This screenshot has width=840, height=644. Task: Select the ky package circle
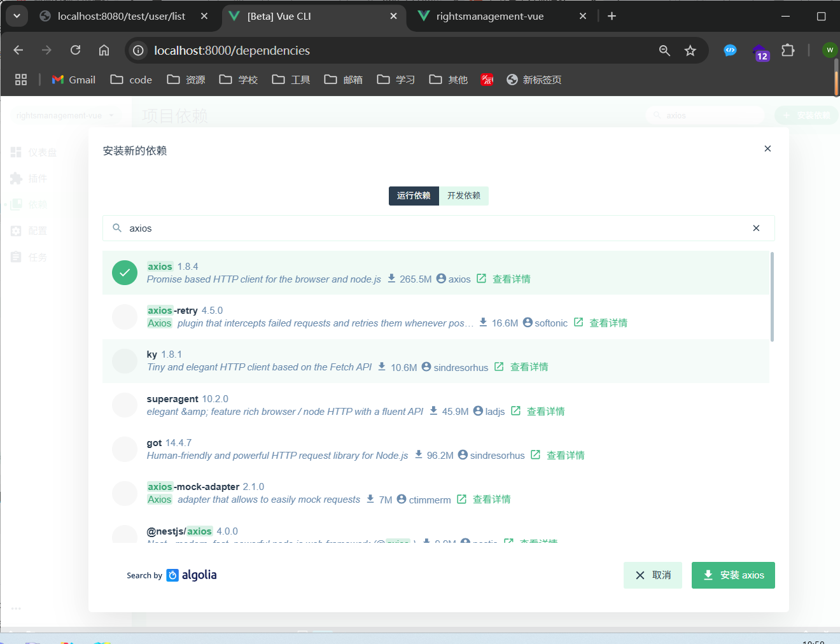(x=125, y=361)
